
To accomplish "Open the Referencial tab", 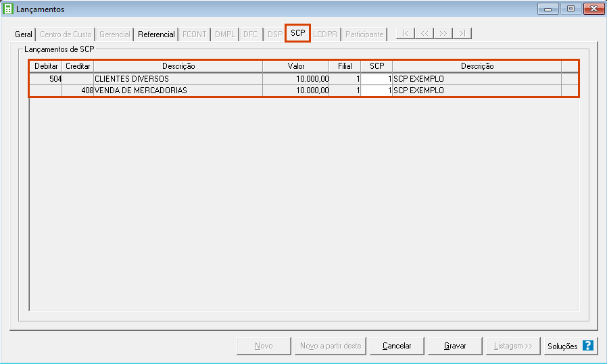I will click(156, 34).
